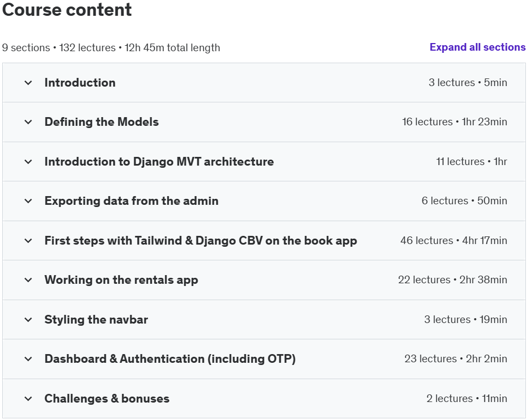Image resolution: width=527 pixels, height=420 pixels.
Task: Open Dashboard & Authentication (including OTP) title
Action: (x=170, y=359)
